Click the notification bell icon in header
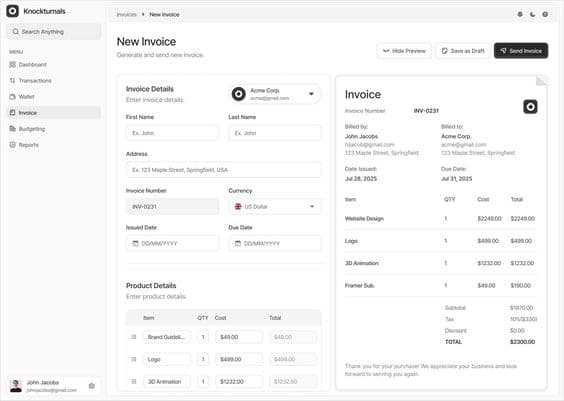Image resolution: width=564 pixels, height=401 pixels. (x=520, y=14)
